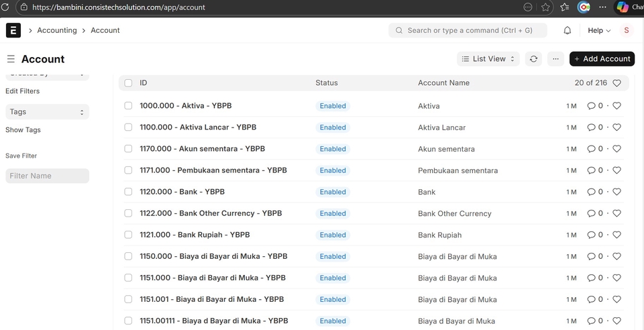Click the header heart like icon
644x330 pixels.
coord(616,83)
